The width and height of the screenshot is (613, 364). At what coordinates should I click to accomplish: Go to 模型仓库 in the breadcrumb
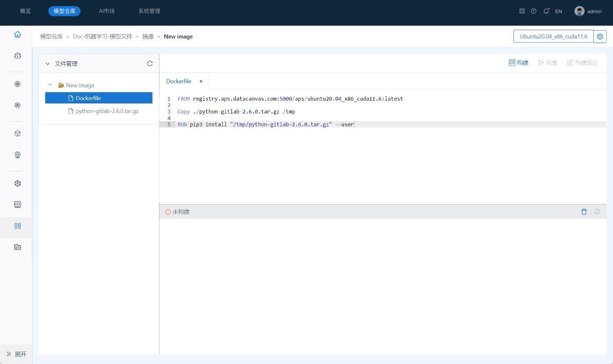pyautogui.click(x=51, y=36)
